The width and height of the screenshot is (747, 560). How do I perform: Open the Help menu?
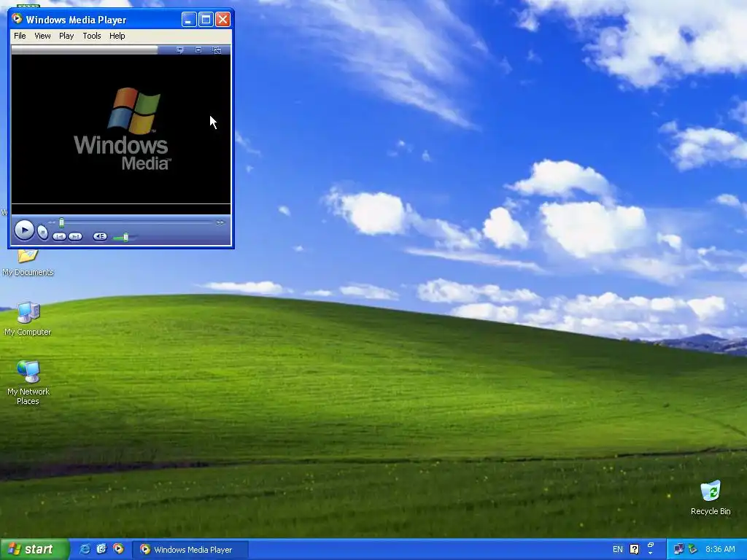coord(117,36)
